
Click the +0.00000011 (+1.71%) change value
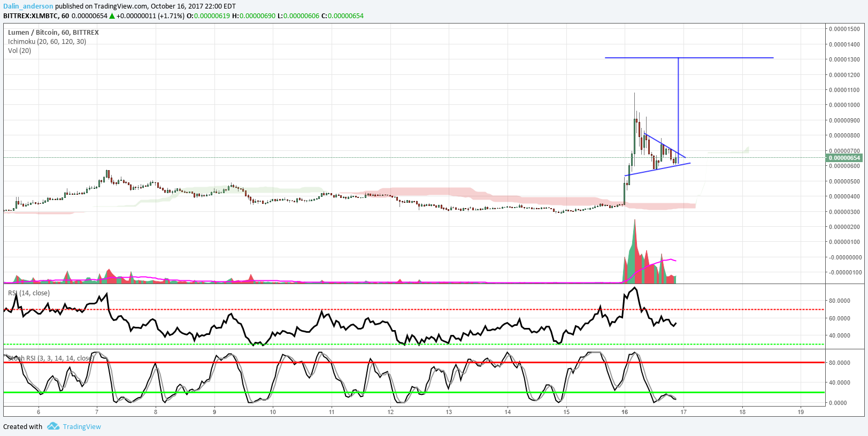pos(150,16)
